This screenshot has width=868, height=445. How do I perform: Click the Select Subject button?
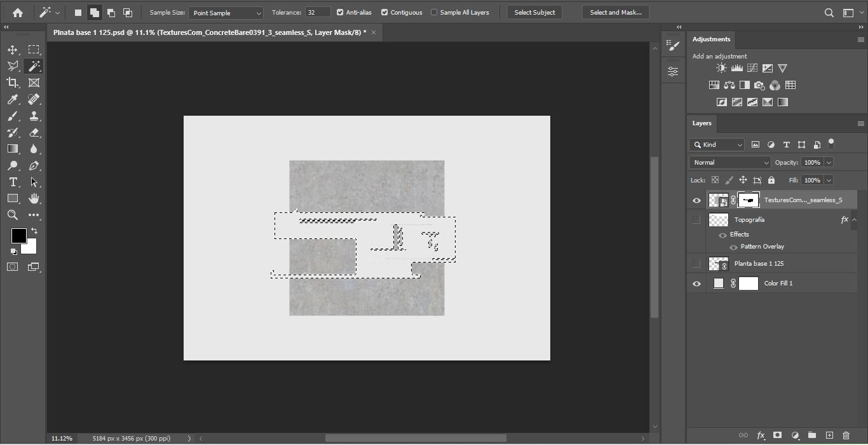(534, 12)
